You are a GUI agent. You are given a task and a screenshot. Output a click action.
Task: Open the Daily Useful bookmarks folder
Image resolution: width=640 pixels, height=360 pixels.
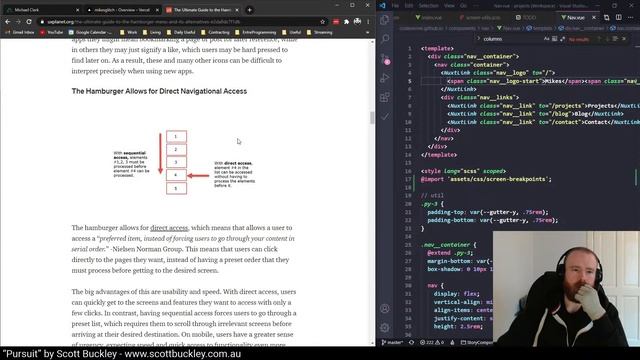tap(181, 32)
